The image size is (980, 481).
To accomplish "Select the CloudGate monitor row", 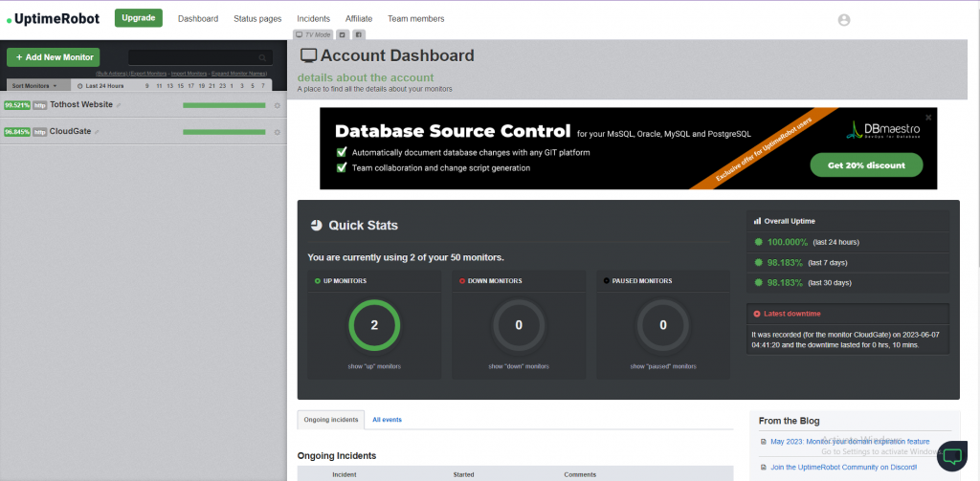I will point(144,132).
